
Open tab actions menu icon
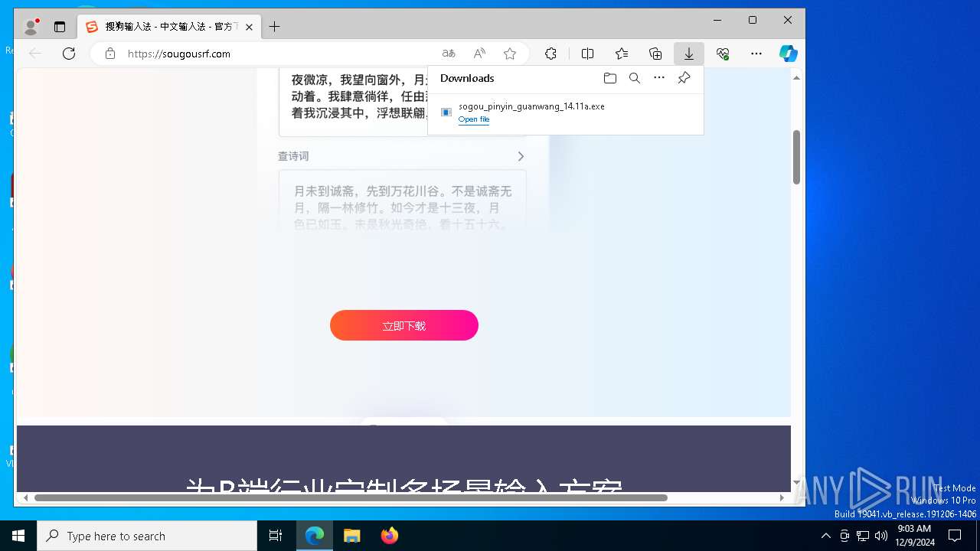(x=60, y=27)
